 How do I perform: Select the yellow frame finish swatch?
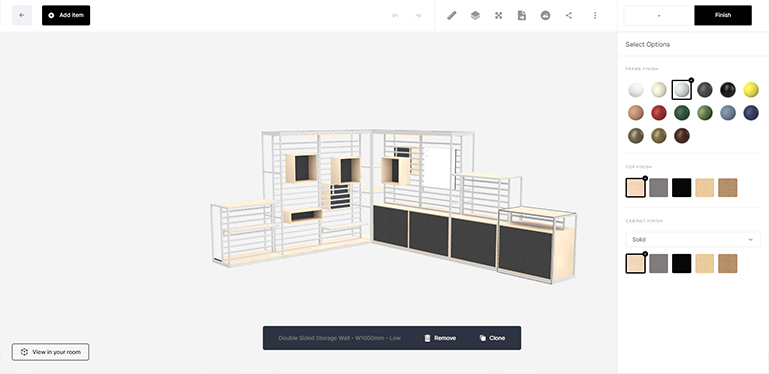point(750,90)
